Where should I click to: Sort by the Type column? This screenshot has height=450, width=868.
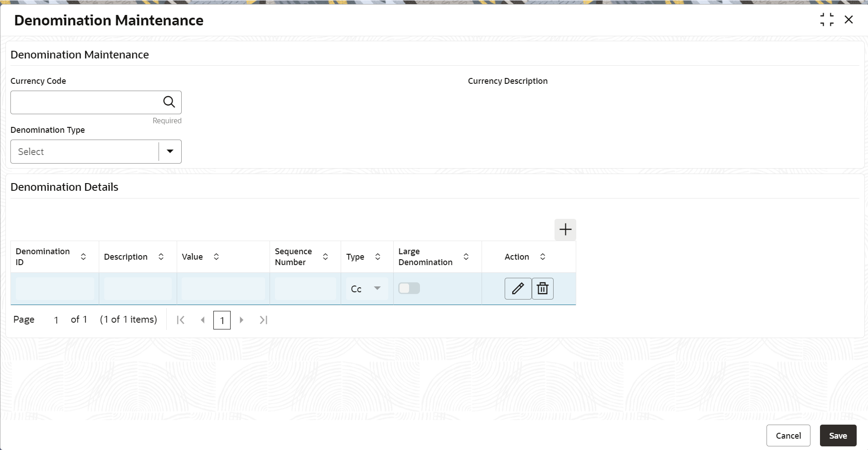[377, 256]
